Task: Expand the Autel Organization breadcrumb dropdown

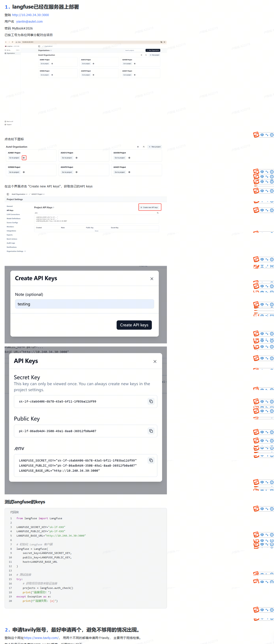Action: (x=20, y=194)
